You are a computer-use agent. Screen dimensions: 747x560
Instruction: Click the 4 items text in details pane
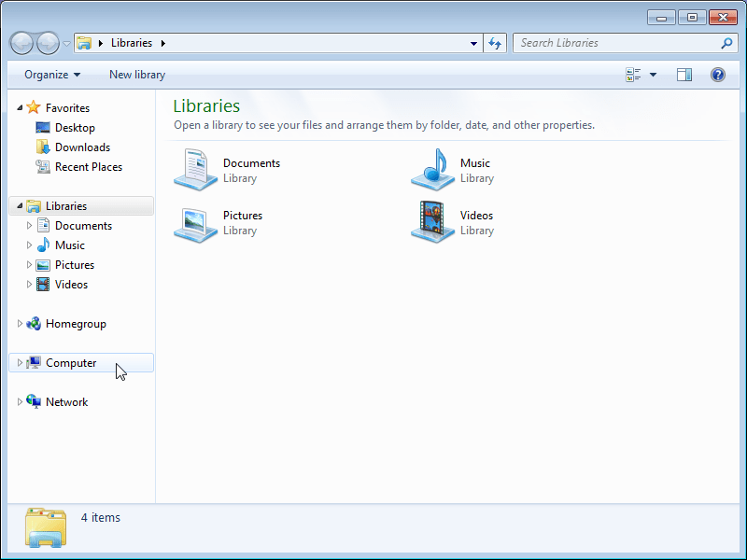coord(101,518)
